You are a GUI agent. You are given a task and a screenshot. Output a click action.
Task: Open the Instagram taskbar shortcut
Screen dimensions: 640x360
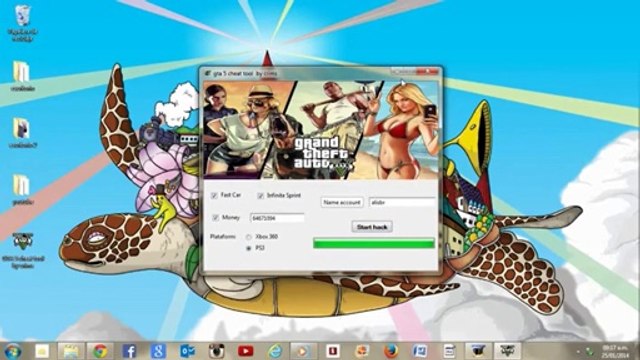point(216,351)
